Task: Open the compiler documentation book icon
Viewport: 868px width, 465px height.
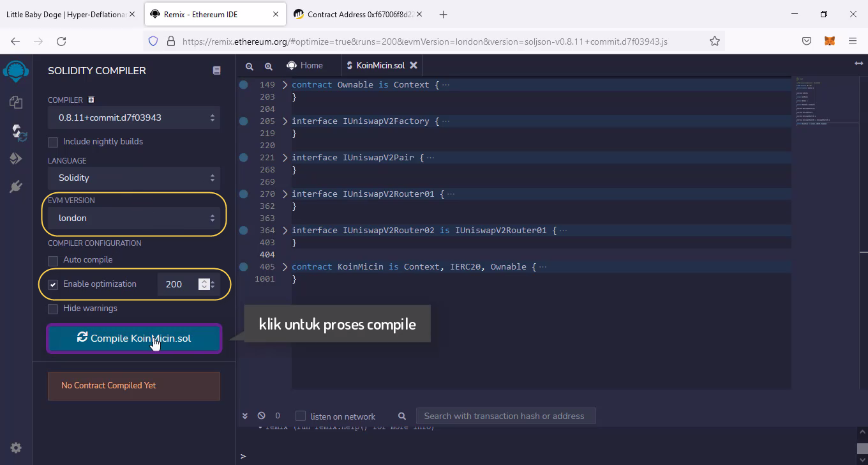Action: click(x=216, y=71)
